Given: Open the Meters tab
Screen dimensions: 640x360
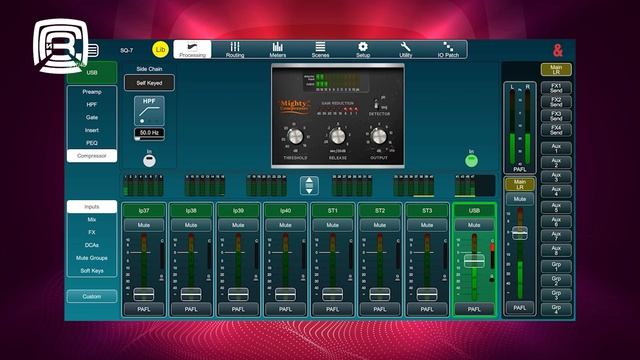Looking at the screenshot, I should click(x=278, y=49).
